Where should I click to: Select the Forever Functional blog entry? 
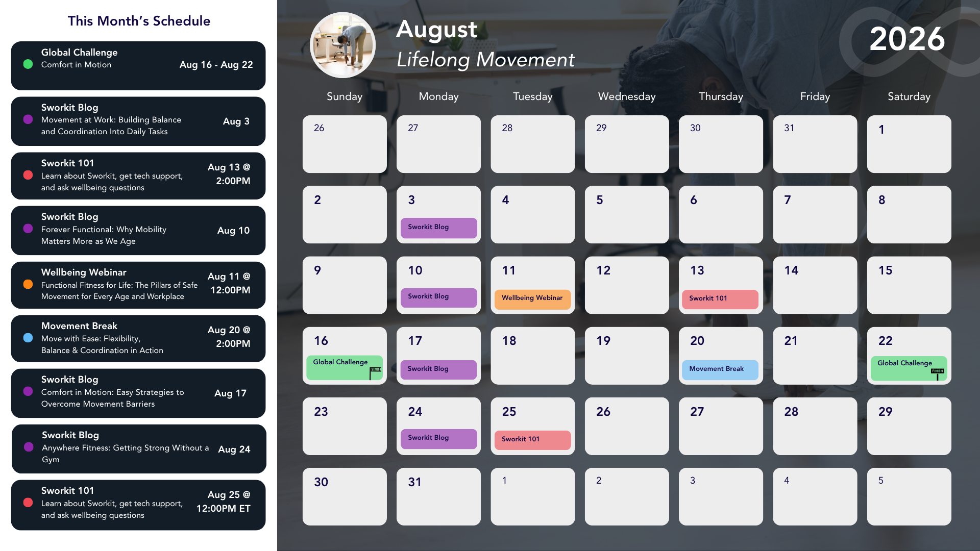[x=138, y=230]
